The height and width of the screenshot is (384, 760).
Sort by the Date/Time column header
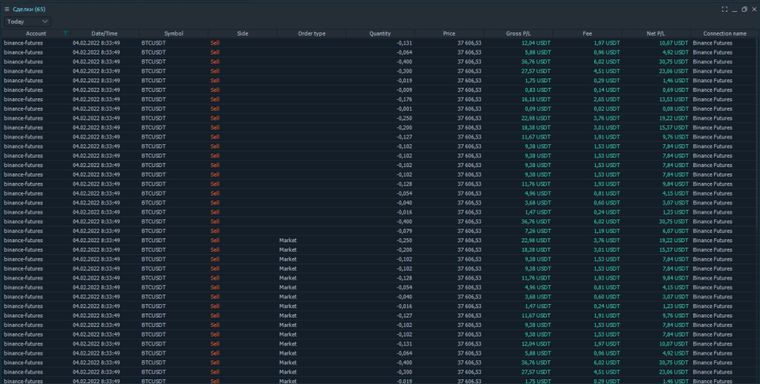[x=104, y=33]
